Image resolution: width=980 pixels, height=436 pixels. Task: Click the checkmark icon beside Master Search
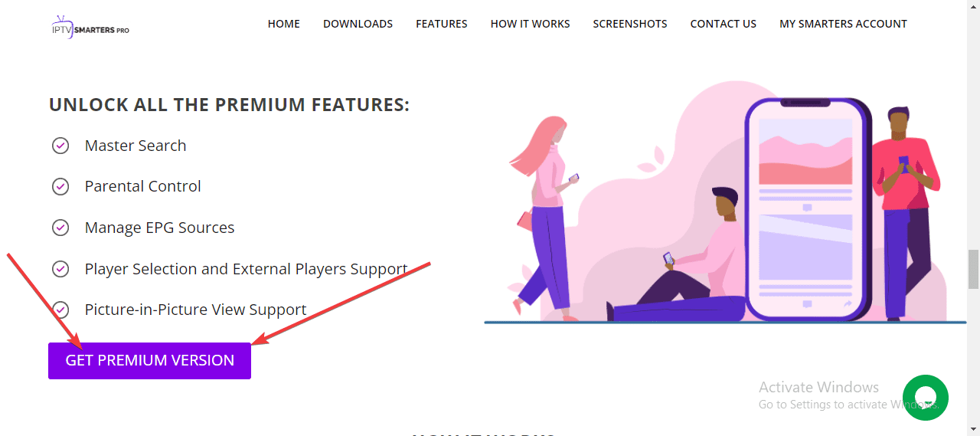tap(60, 146)
